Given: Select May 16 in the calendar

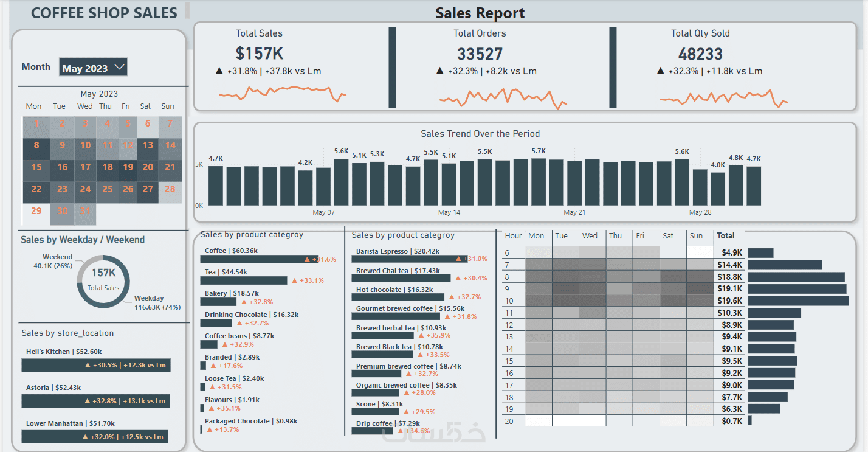Looking at the screenshot, I should pos(62,167).
